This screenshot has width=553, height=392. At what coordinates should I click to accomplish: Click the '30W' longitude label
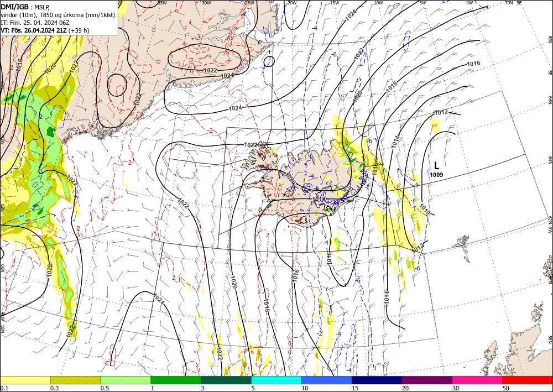coord(206,3)
